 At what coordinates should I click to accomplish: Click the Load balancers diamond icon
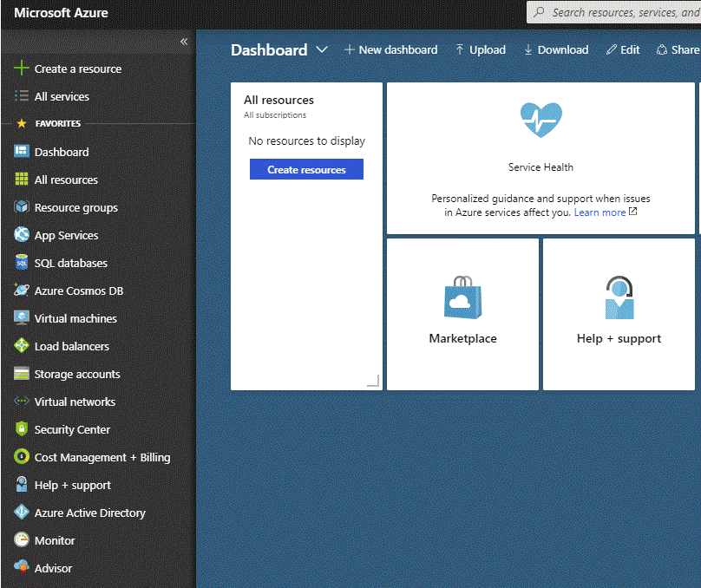pos(22,345)
